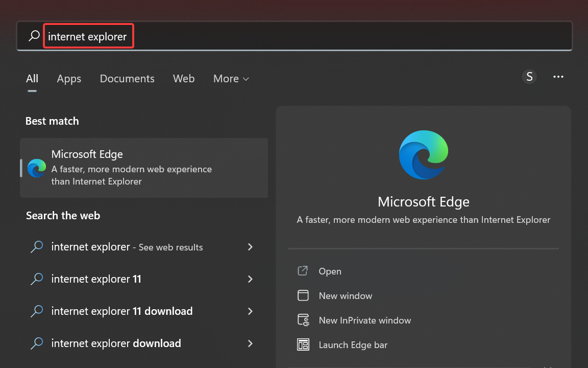Switch to the Documents tab

coord(127,79)
